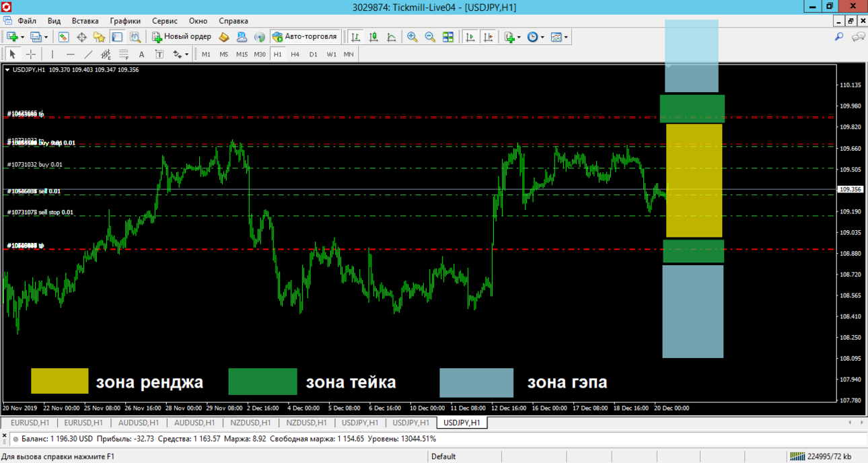Open the Справка menu
Image resolution: width=868 pixels, height=463 pixels.
pos(233,21)
